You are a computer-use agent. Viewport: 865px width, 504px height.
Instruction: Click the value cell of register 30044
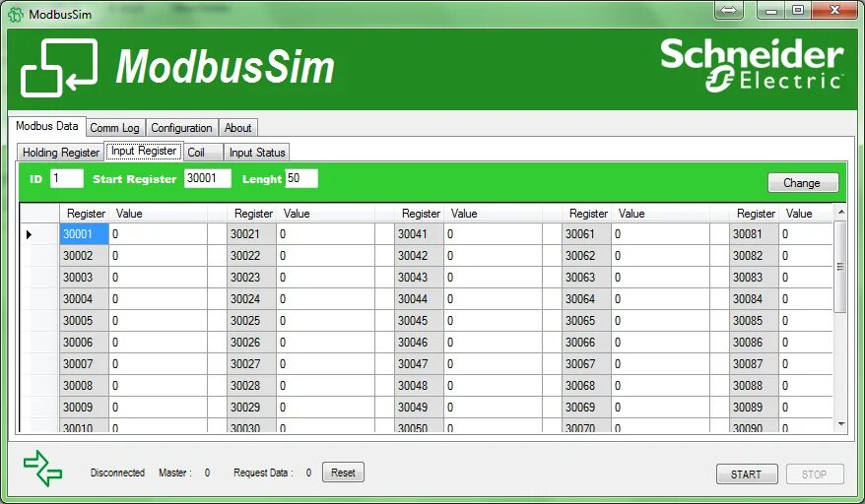pyautogui.click(x=494, y=299)
